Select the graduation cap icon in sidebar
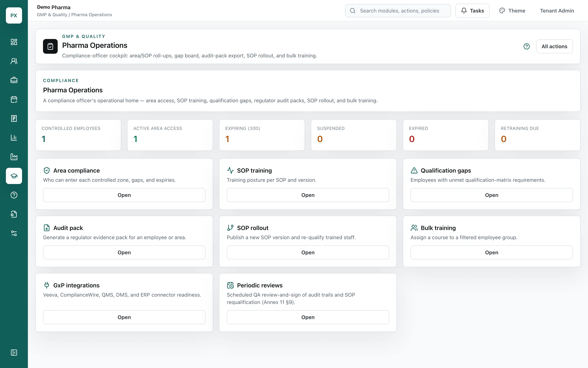Image resolution: width=588 pixels, height=368 pixels. point(14,176)
